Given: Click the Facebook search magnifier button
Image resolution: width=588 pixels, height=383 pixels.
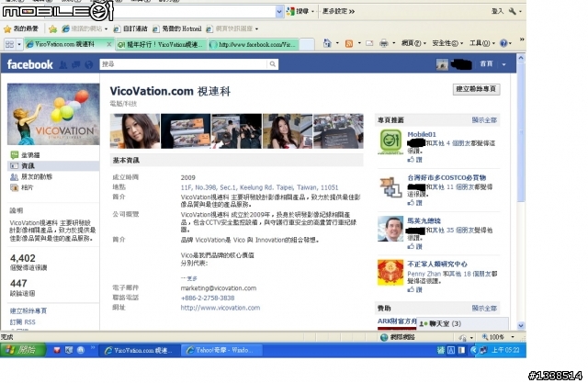Looking at the screenshot, I should tap(273, 64).
